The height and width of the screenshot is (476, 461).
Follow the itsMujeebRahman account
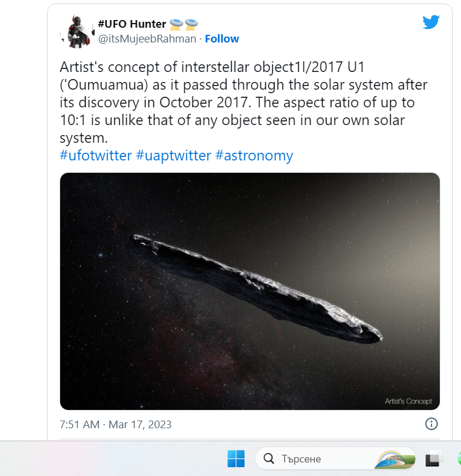pos(222,39)
